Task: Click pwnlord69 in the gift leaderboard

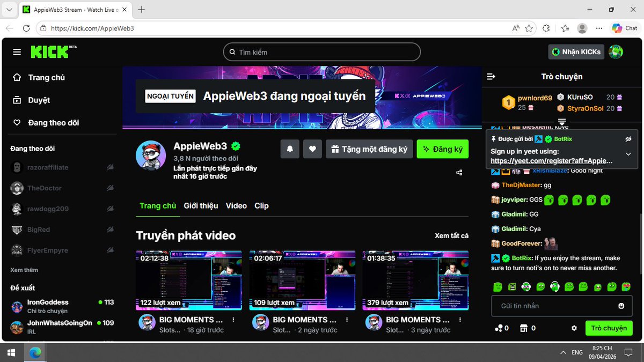Action: [535, 98]
